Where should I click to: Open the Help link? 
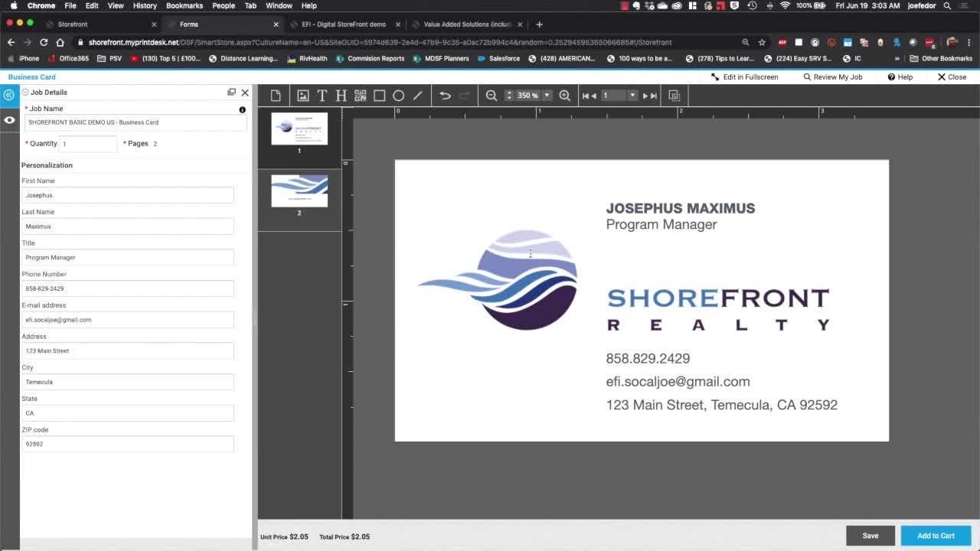point(900,77)
